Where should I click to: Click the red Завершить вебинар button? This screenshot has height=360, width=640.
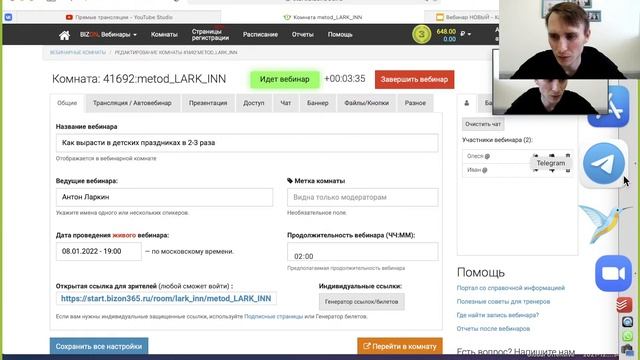tap(414, 80)
